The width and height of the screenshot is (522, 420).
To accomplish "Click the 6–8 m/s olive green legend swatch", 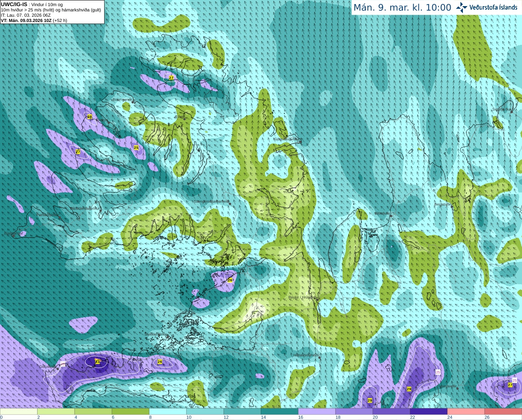I will (130, 411).
